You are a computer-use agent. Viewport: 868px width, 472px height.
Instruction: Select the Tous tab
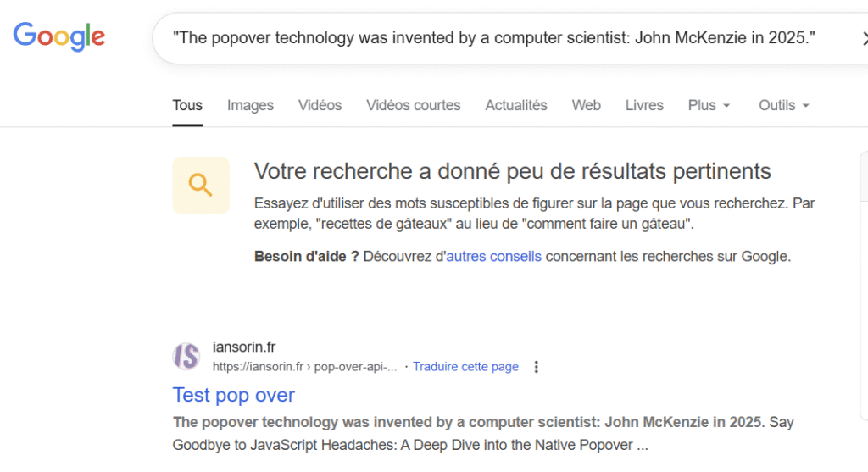coord(187,105)
